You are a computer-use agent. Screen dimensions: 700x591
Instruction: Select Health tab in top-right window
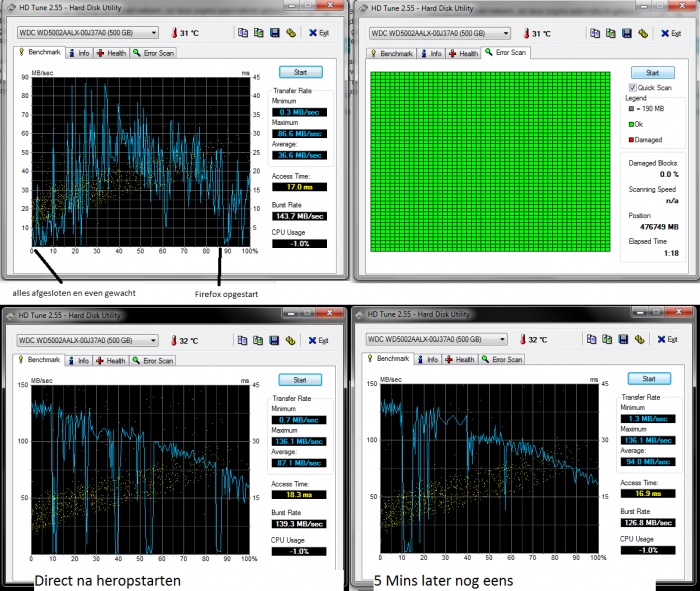click(463, 54)
